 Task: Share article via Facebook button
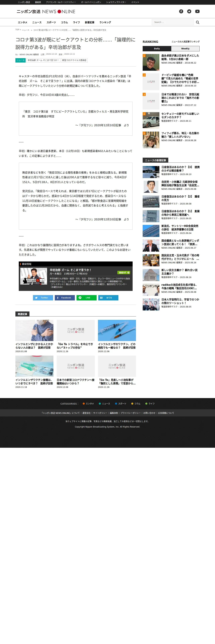[x=65, y=298]
